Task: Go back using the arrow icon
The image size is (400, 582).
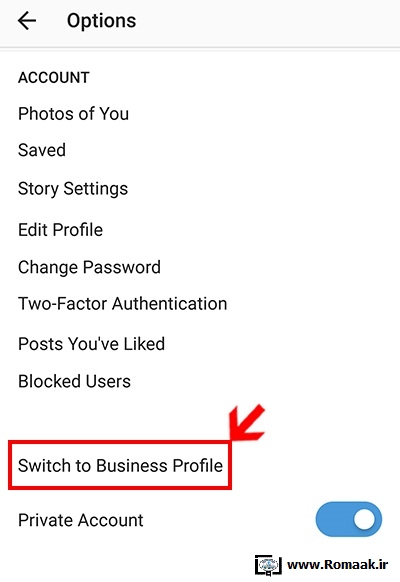Action: (27, 20)
